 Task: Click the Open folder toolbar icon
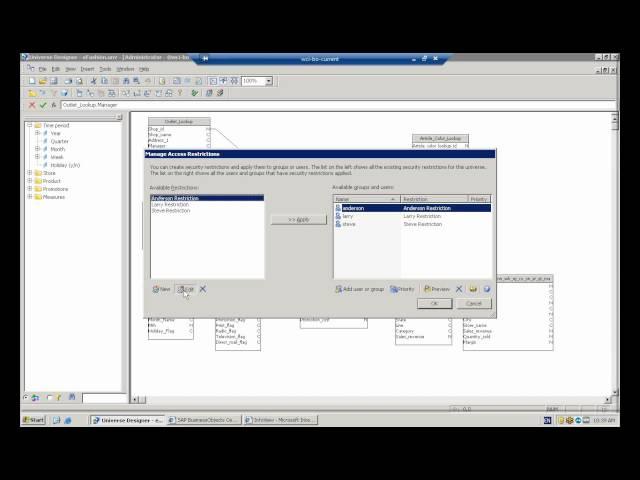(x=42, y=81)
